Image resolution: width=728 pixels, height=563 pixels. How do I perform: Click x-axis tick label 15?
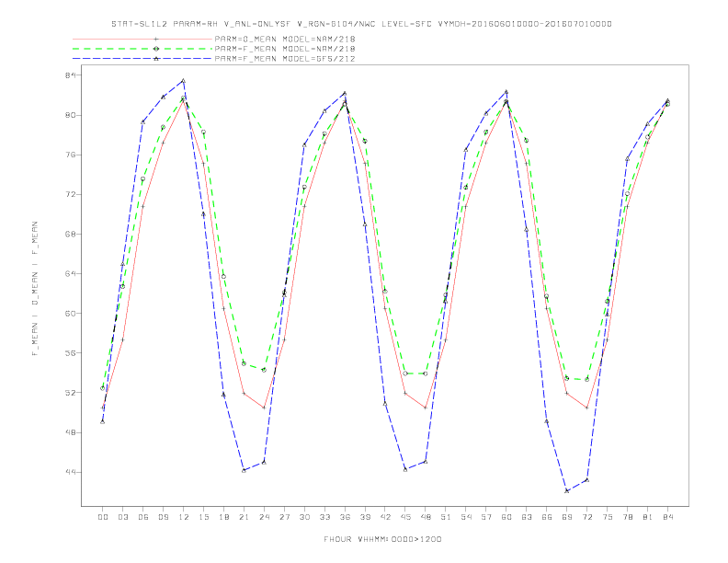203,517
